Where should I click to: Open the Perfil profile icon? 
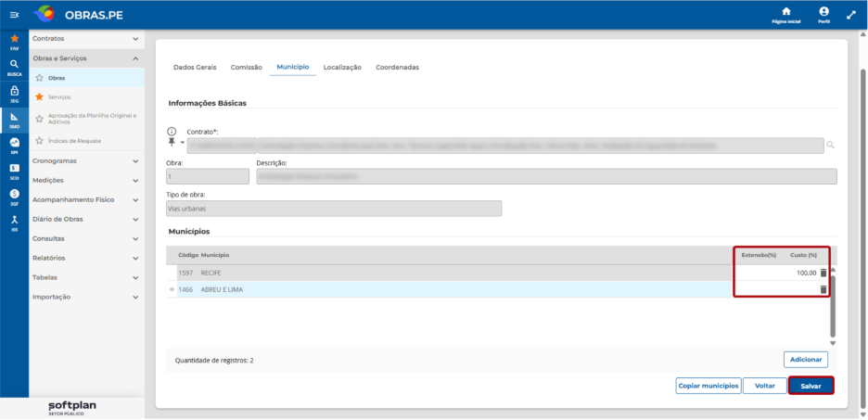(x=823, y=15)
